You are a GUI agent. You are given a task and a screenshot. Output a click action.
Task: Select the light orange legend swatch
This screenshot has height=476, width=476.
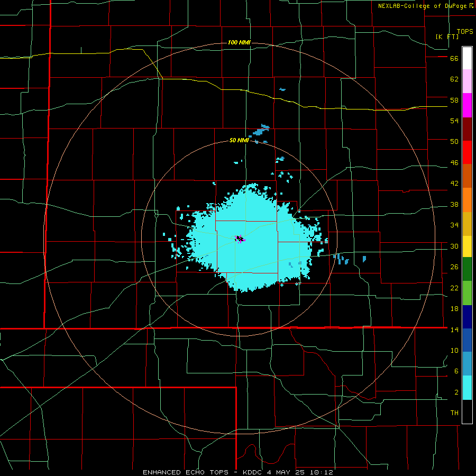click(467, 200)
